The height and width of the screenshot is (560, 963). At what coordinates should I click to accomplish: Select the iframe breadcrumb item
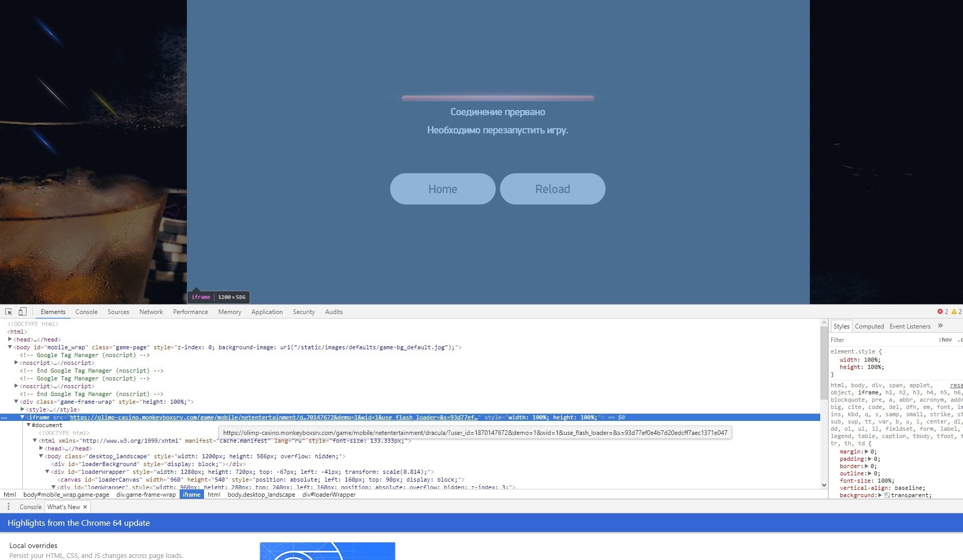[192, 495]
